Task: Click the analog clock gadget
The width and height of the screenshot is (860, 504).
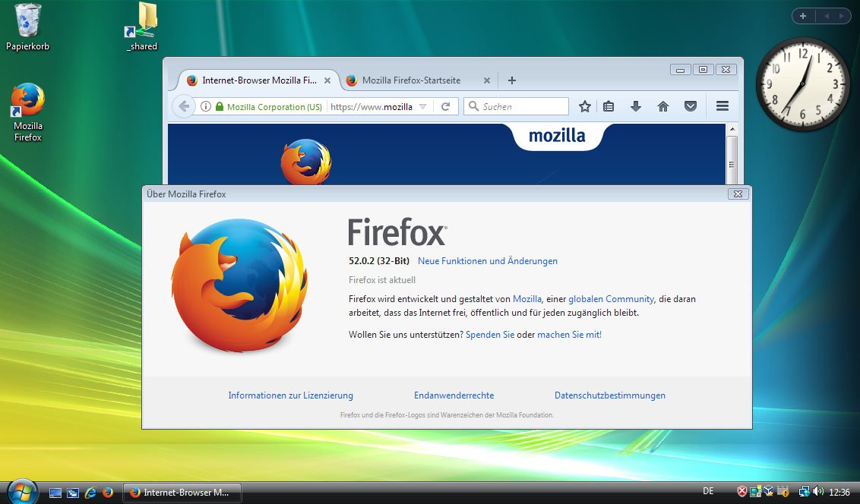Action: tap(802, 84)
